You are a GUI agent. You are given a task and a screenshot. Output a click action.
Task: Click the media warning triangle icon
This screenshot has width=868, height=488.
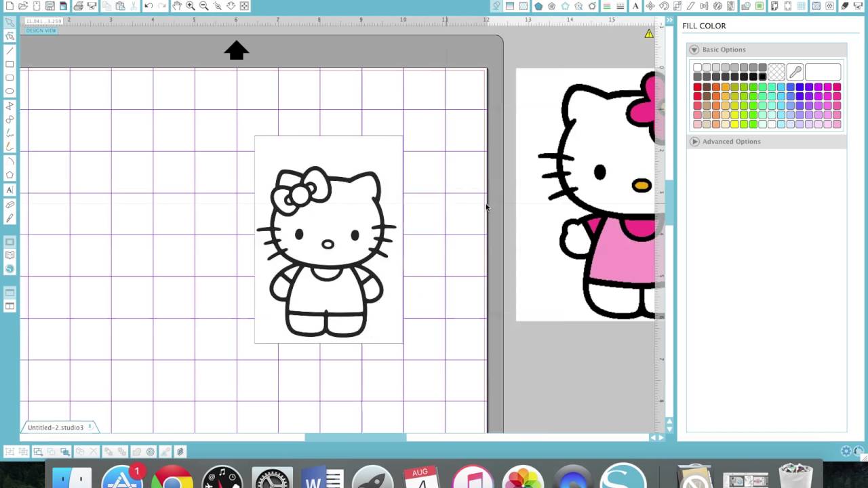[649, 34]
